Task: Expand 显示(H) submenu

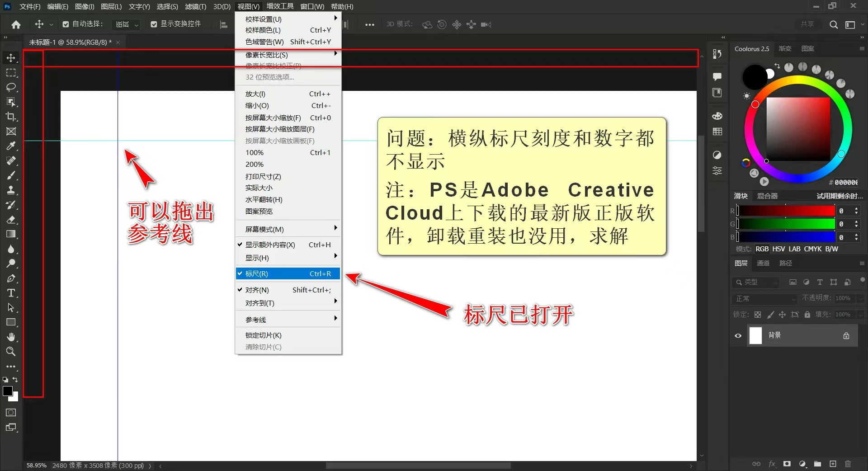Action: pos(288,258)
